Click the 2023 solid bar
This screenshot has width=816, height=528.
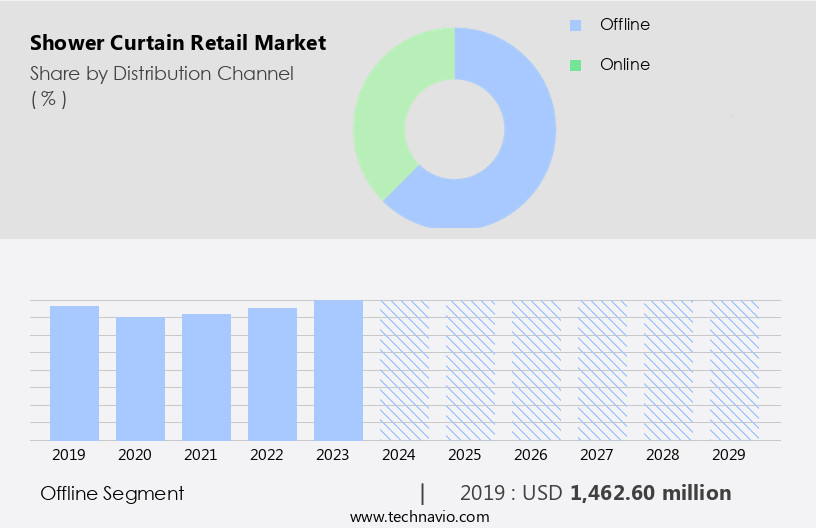tap(338, 369)
